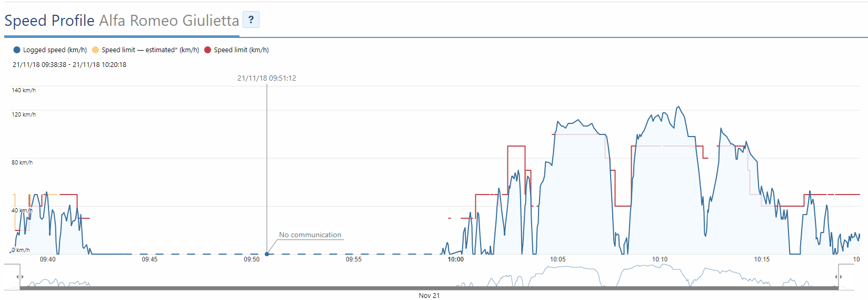The height and width of the screenshot is (300, 868).
Task: Click the blue Logged speed legend dot
Action: [17, 50]
